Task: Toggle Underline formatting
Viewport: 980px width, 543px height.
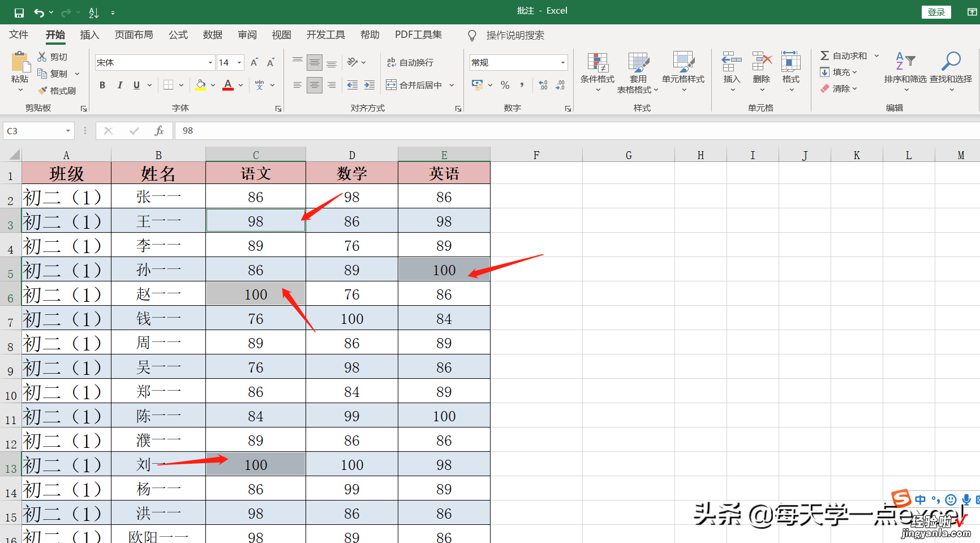Action: click(x=136, y=85)
